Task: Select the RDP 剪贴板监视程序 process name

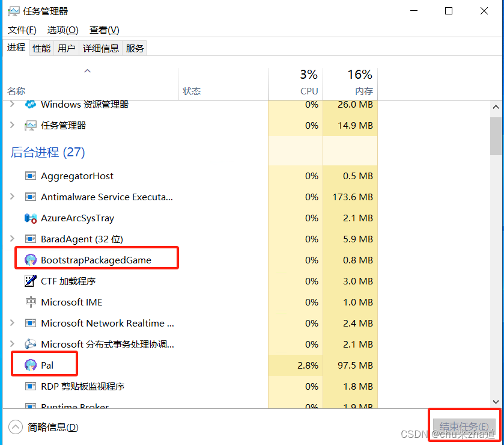Action: pos(82,386)
